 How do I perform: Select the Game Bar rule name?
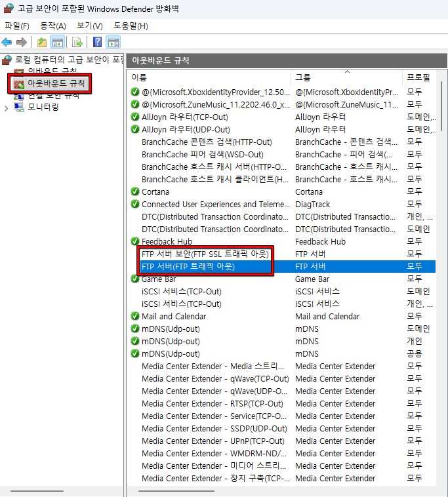coord(159,279)
